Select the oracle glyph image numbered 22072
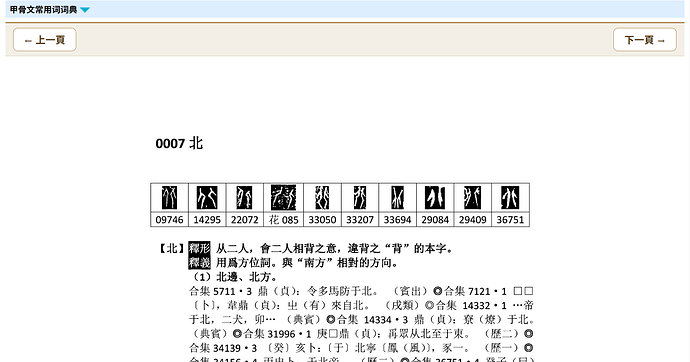Screen dimensions: 690x362 click(245, 197)
